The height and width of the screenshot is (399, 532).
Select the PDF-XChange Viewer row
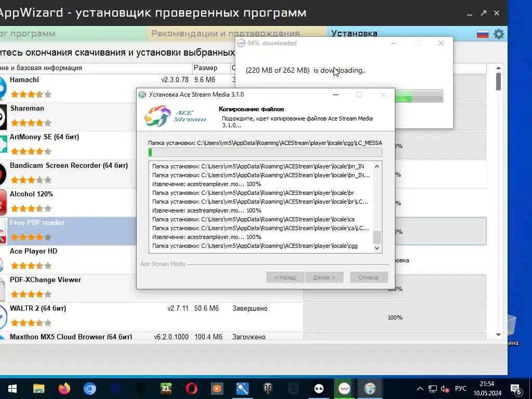[x=46, y=280]
